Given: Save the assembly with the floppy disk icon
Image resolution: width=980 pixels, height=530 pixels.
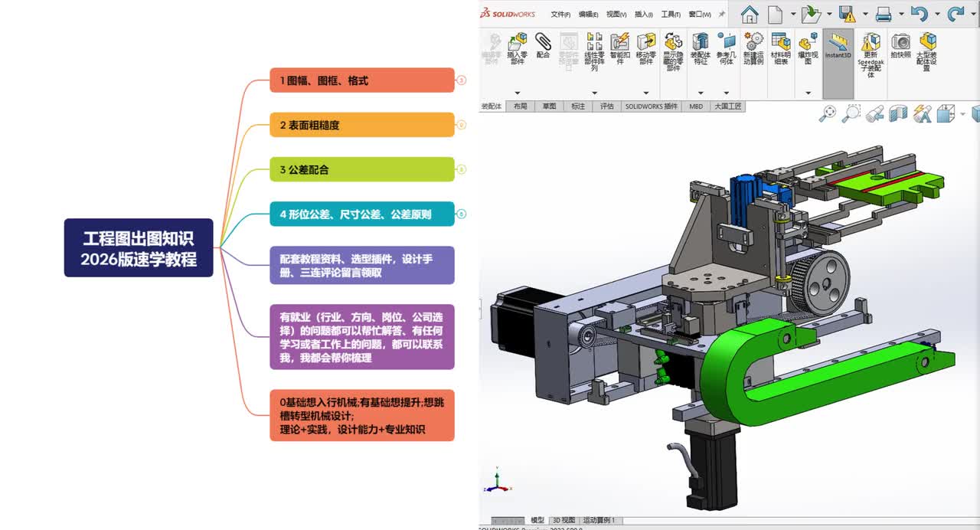Looking at the screenshot, I should tap(847, 14).
